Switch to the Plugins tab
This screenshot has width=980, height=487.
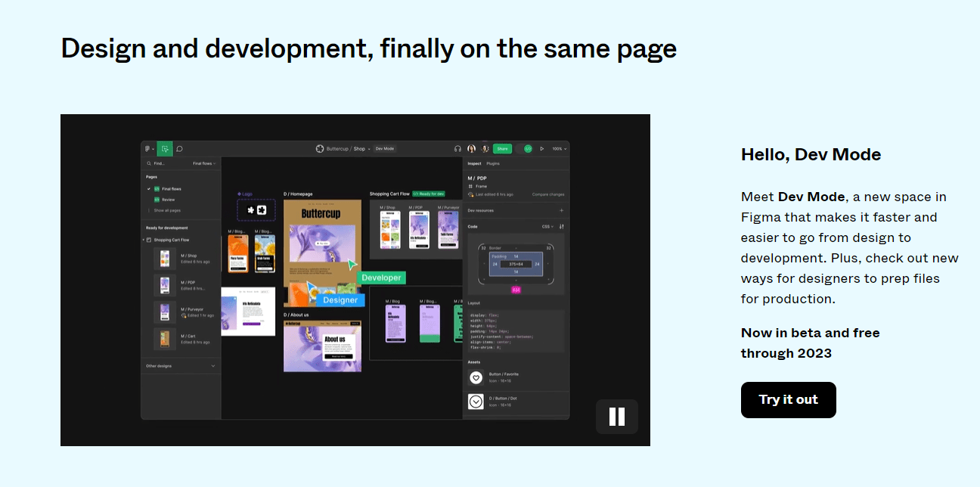[x=493, y=163]
